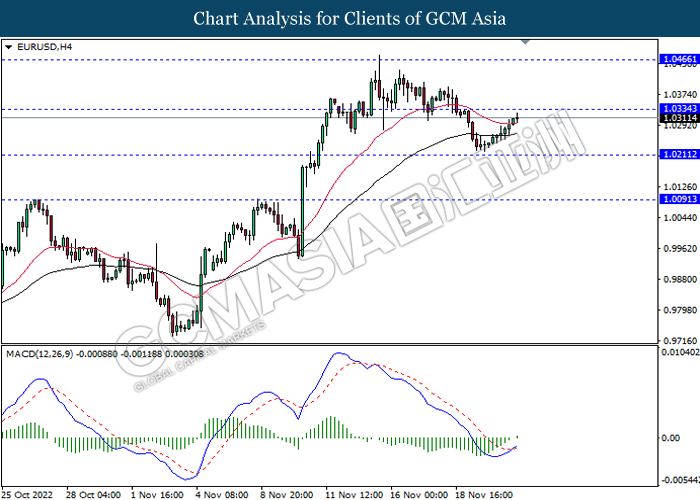This screenshot has height=500, width=700.
Task: Click the 0.97160 price axis value
Action: click(681, 341)
